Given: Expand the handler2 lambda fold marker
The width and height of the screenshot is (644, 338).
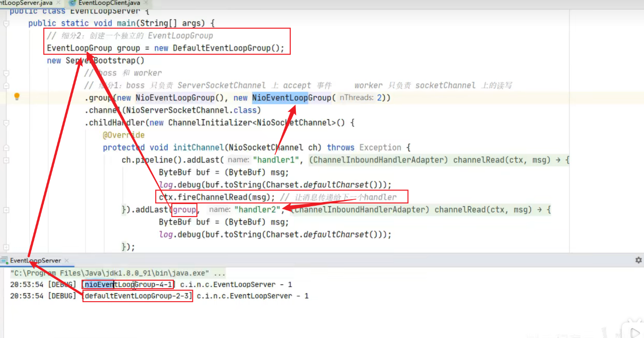Looking at the screenshot, I should coord(6,210).
